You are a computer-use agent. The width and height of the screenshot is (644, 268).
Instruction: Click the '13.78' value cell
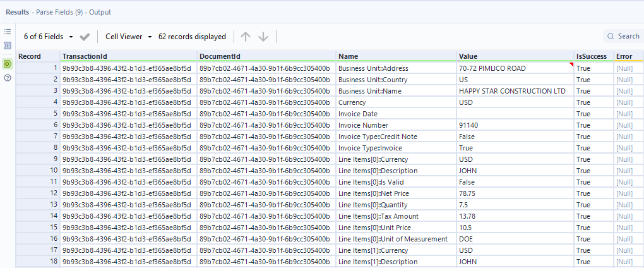coord(515,216)
